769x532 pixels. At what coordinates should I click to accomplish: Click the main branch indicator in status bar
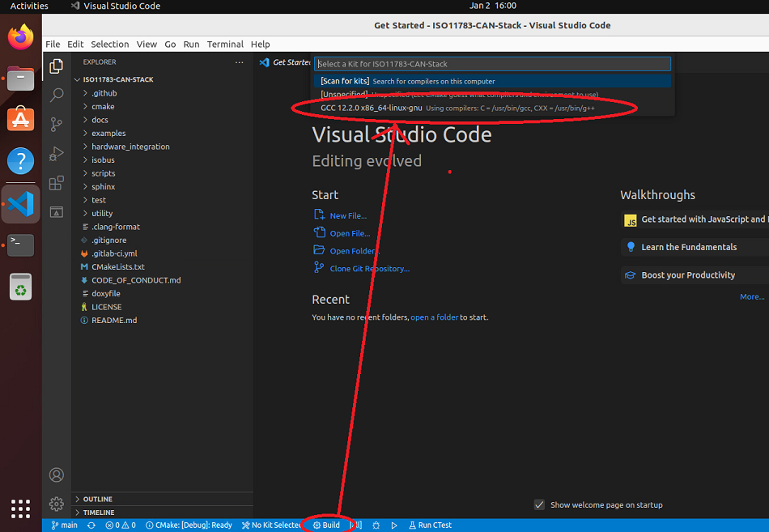click(64, 526)
